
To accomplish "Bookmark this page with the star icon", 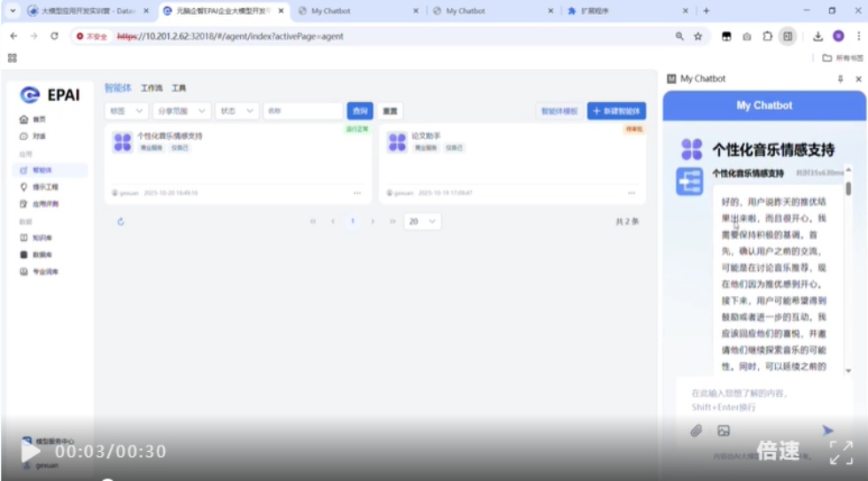I will pyautogui.click(x=698, y=36).
